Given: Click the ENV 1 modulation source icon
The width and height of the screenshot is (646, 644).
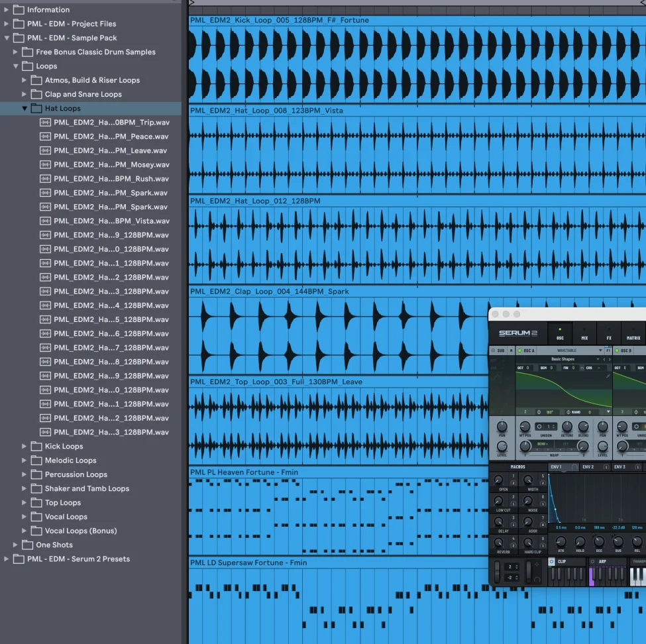Looking at the screenshot, I should [x=574, y=467].
